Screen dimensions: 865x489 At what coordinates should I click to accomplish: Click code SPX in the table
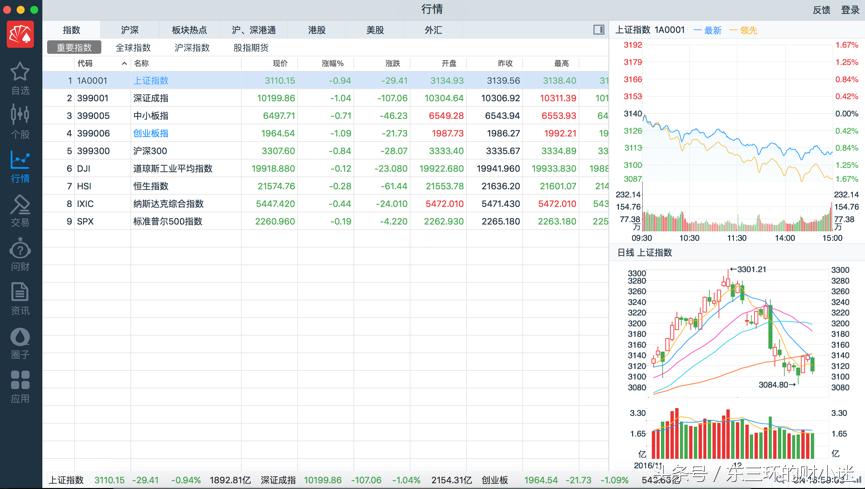(x=85, y=222)
